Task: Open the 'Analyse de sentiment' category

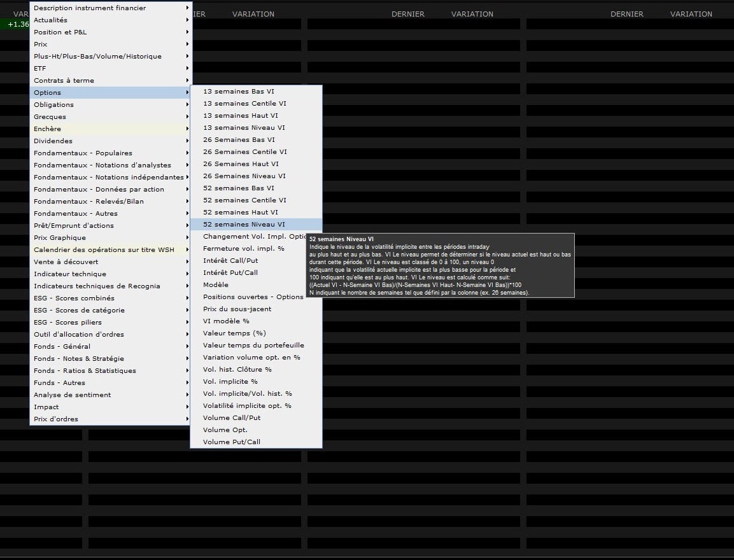Action: pos(72,395)
